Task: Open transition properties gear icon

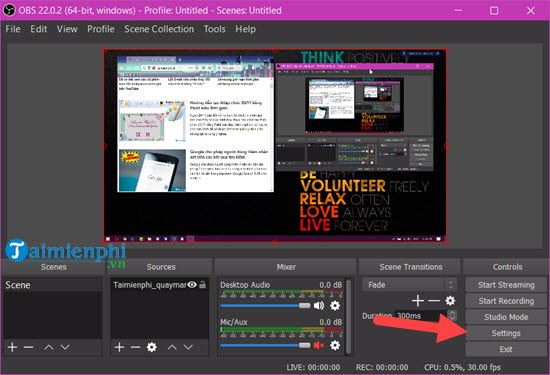Action: click(450, 301)
